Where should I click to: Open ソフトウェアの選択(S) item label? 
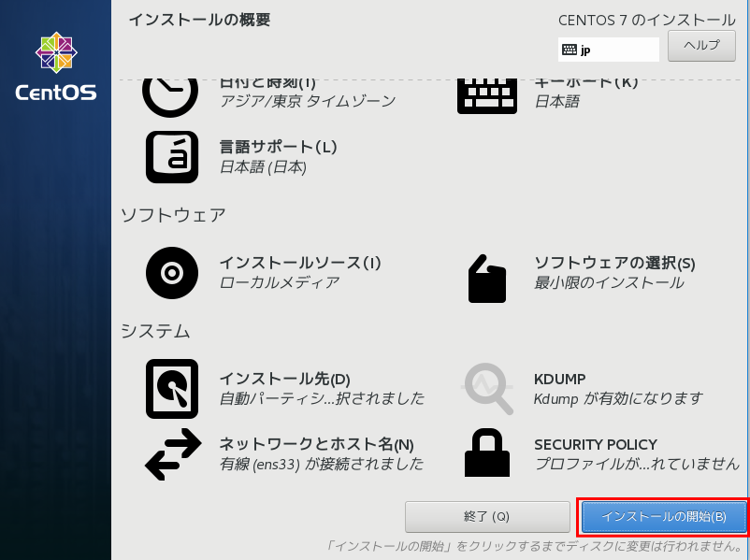click(614, 263)
